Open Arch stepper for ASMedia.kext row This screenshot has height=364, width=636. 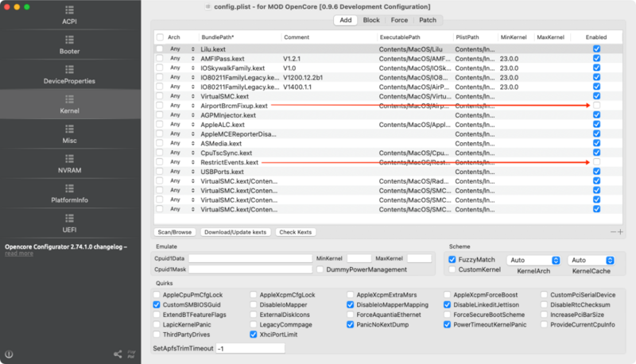pyautogui.click(x=192, y=144)
